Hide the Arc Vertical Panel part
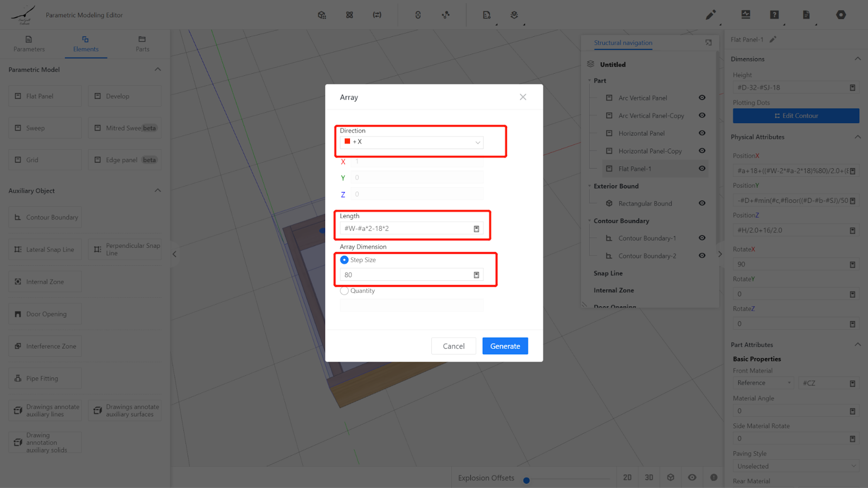This screenshot has width=868, height=488. [702, 98]
